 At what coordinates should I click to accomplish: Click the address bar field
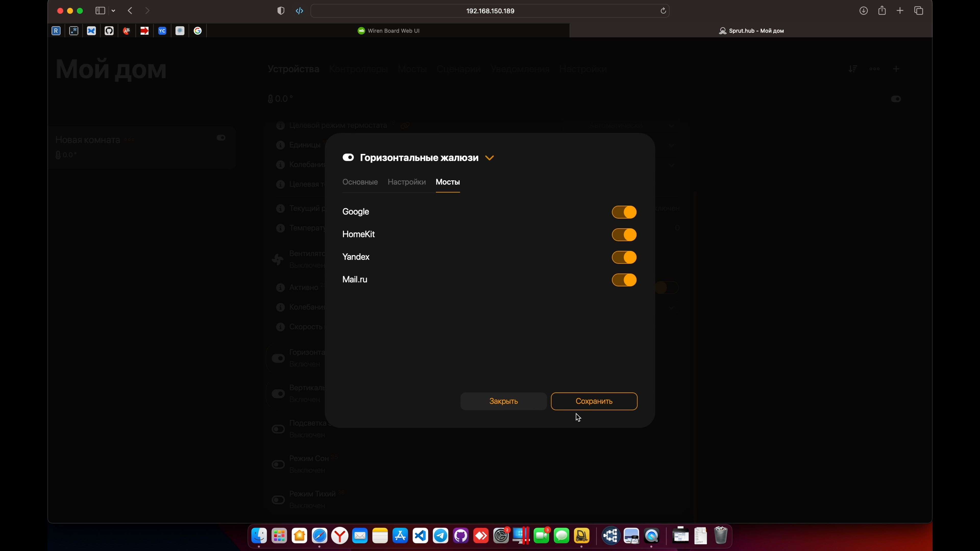coord(490,11)
